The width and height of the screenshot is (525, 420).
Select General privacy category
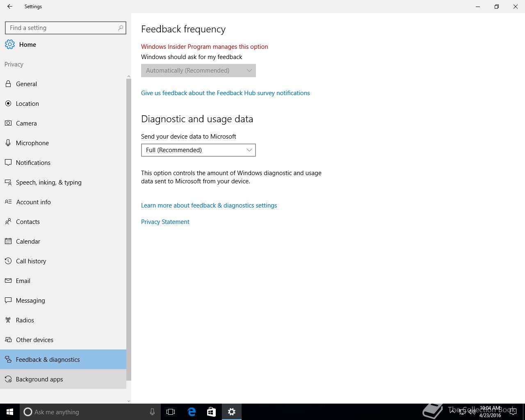coord(63,84)
